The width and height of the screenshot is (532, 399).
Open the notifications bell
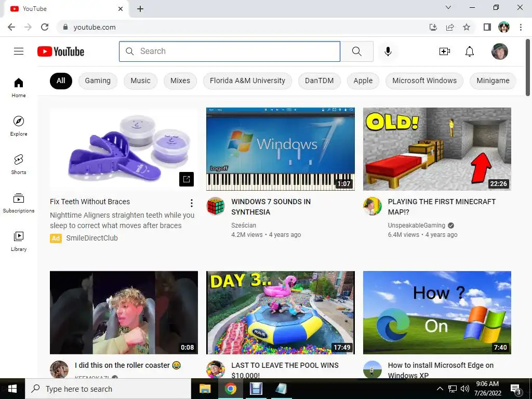click(x=470, y=51)
